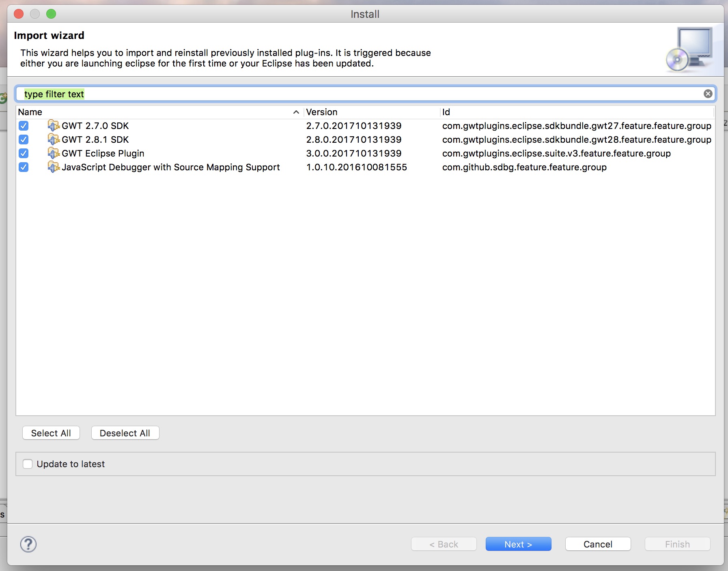Sort the list by Id column header
Viewport: 728px width, 571px height.
coord(446,112)
